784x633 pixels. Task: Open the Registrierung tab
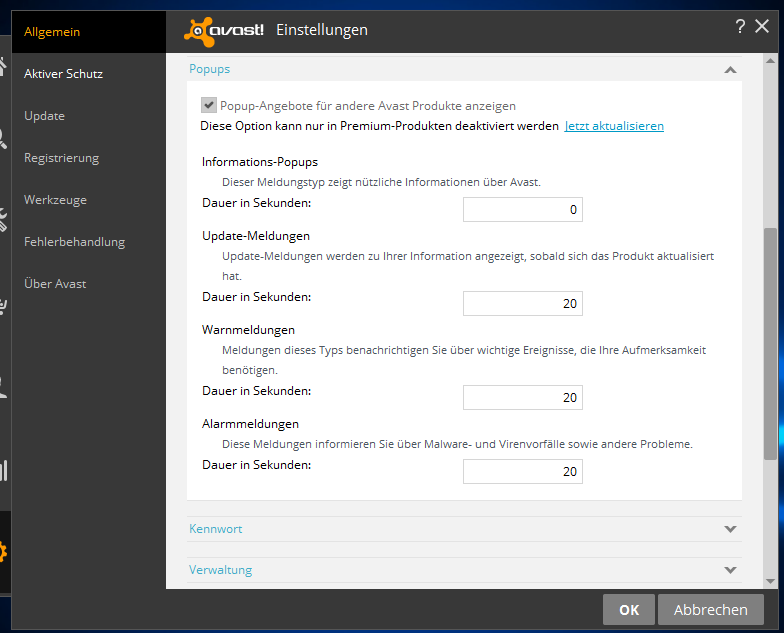tap(89, 158)
